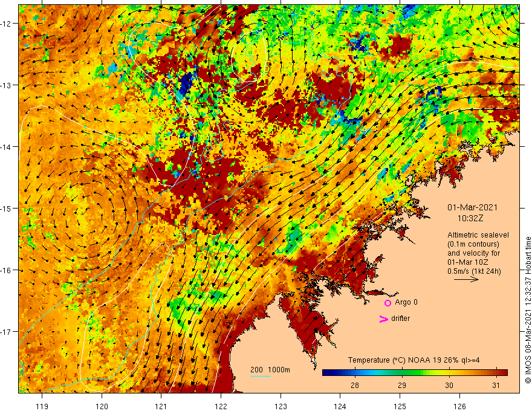532x411 pixels.
Task: Click longitude axis label 125
Action: click(400, 406)
